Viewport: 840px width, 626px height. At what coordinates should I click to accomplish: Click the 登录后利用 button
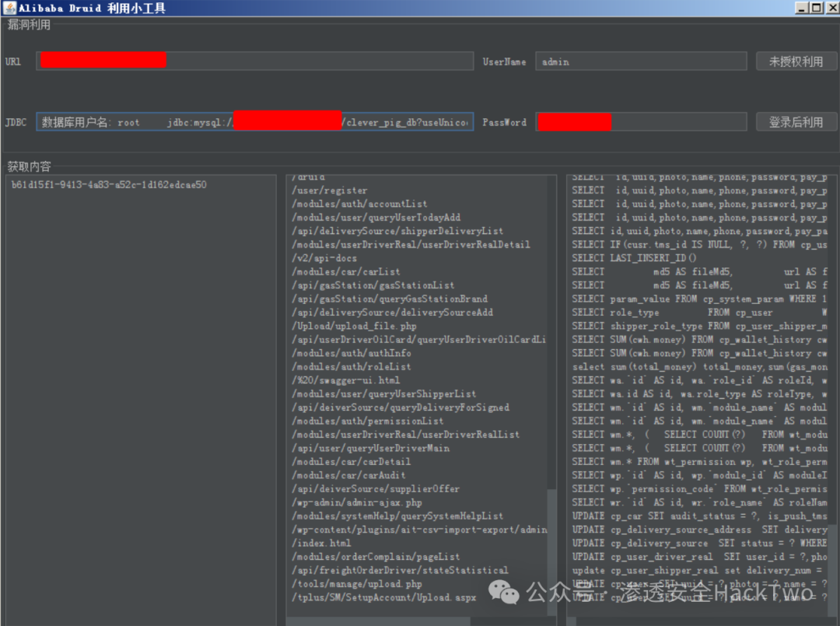pyautogui.click(x=796, y=122)
